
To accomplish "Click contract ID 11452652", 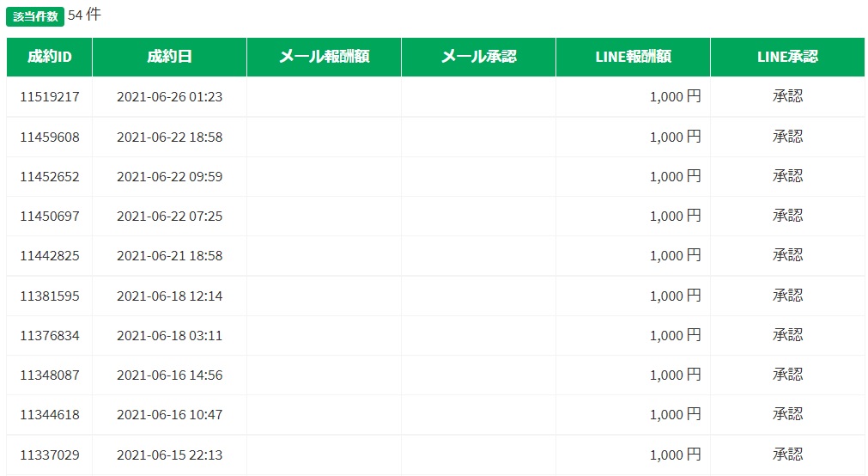I will coord(50,177).
